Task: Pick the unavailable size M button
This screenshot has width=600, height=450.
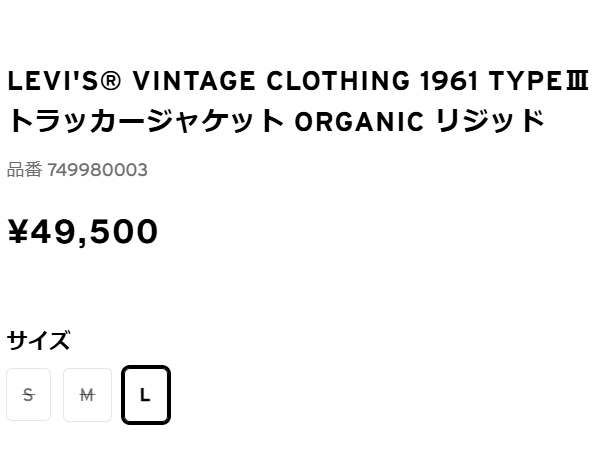Action: click(87, 395)
